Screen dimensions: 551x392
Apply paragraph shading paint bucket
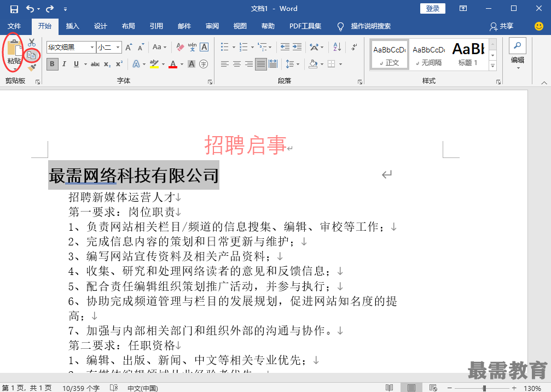click(313, 64)
